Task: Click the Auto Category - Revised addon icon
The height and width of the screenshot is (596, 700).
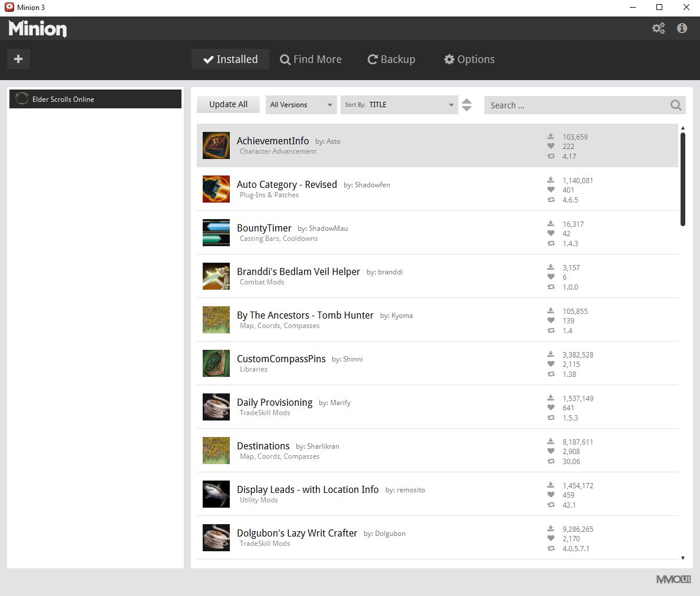Action: coord(216,189)
